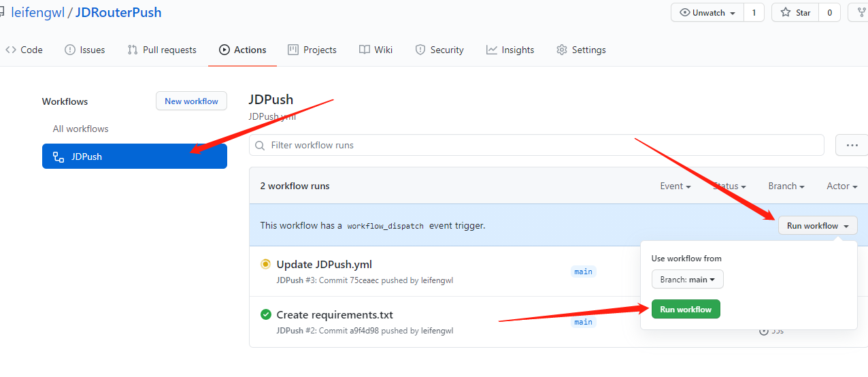Click the Security shield icon
868x377 pixels.
(420, 50)
